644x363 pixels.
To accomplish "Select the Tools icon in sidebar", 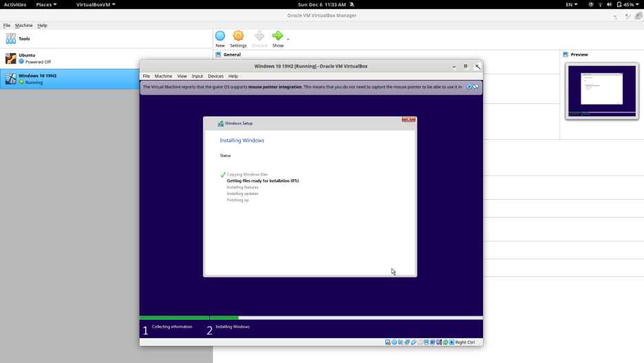I will tap(11, 39).
